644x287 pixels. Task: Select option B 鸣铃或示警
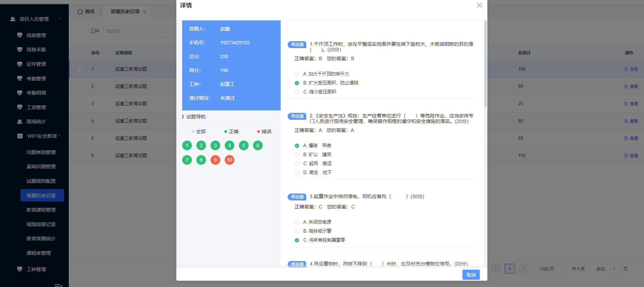point(297,231)
